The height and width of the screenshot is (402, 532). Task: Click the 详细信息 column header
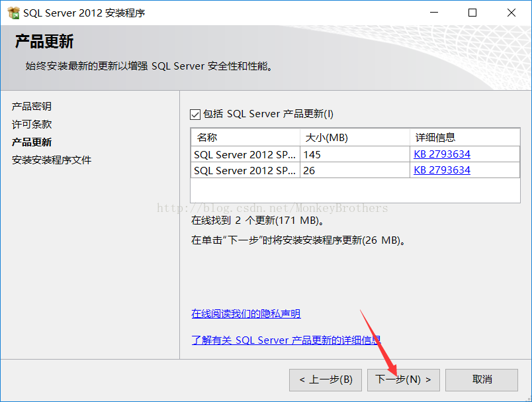tap(465, 138)
